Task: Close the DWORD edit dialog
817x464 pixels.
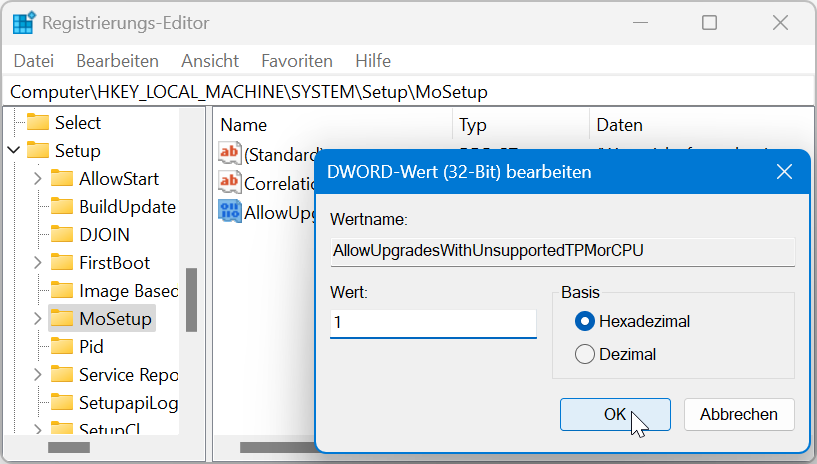Action: (785, 172)
